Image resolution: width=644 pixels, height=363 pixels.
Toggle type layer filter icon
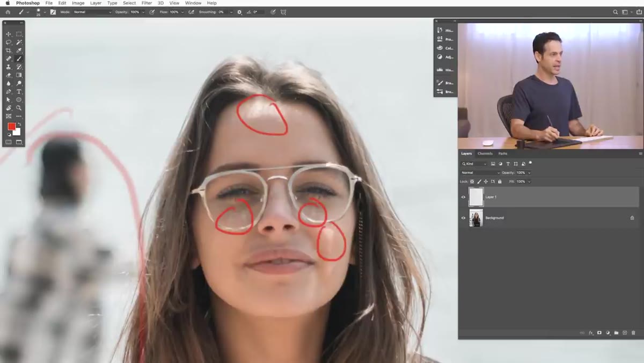coord(508,164)
